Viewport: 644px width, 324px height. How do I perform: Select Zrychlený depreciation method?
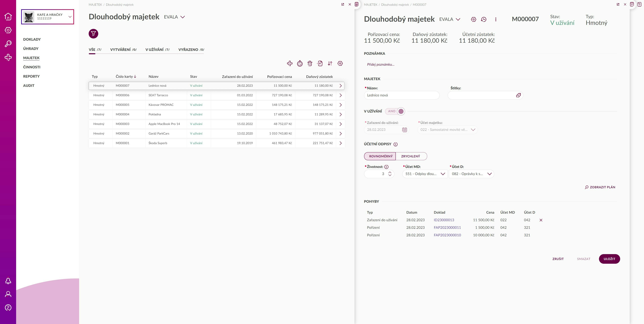click(x=411, y=156)
